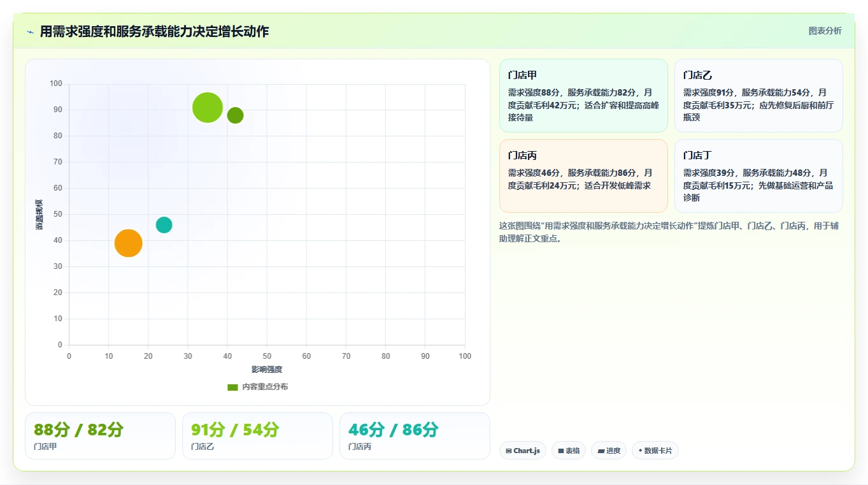Click the teal 门店丙 bubble
This screenshot has height=485, width=868.
click(x=164, y=225)
